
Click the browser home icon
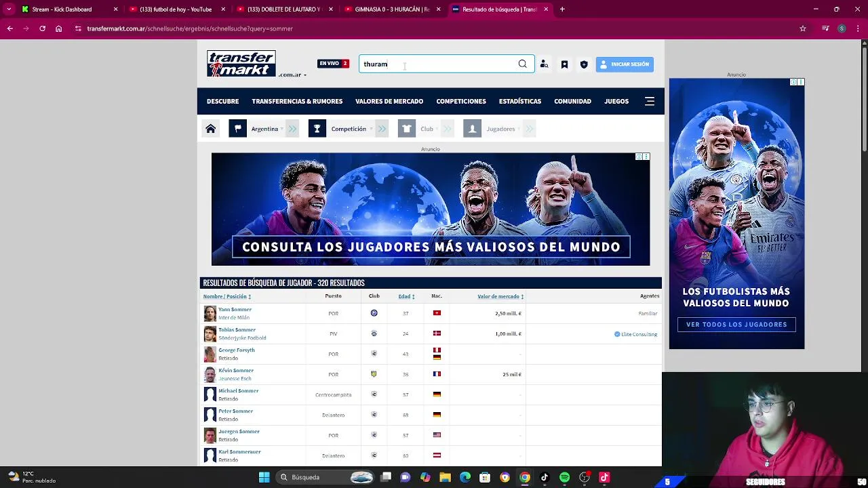pyautogui.click(x=58, y=28)
